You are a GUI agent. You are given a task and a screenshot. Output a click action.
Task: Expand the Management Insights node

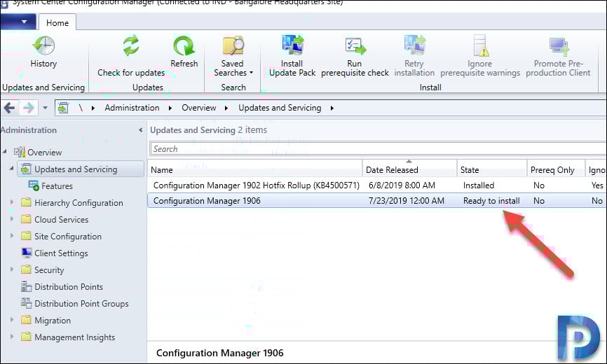point(12,336)
